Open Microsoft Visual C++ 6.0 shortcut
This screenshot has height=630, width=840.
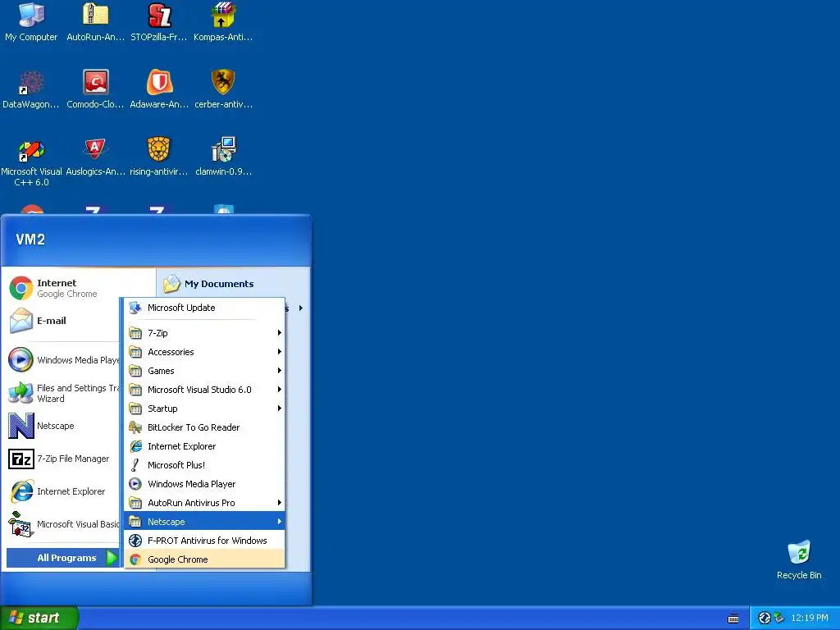(x=31, y=162)
